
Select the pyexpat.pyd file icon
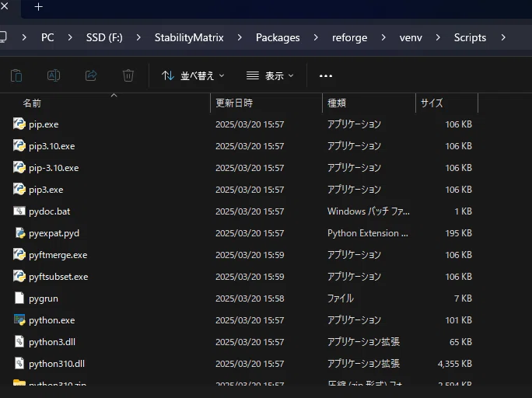pos(20,233)
